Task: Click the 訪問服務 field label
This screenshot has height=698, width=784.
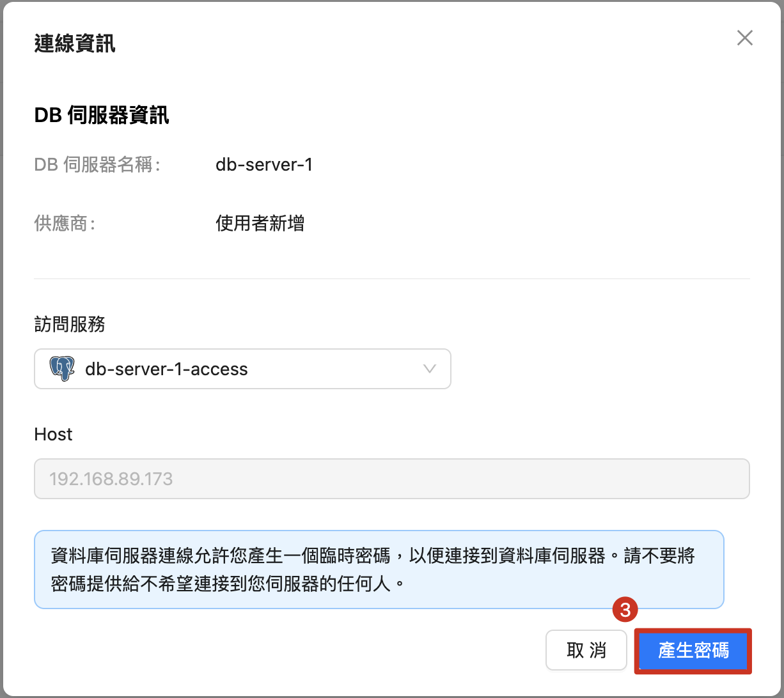Action: [x=70, y=325]
